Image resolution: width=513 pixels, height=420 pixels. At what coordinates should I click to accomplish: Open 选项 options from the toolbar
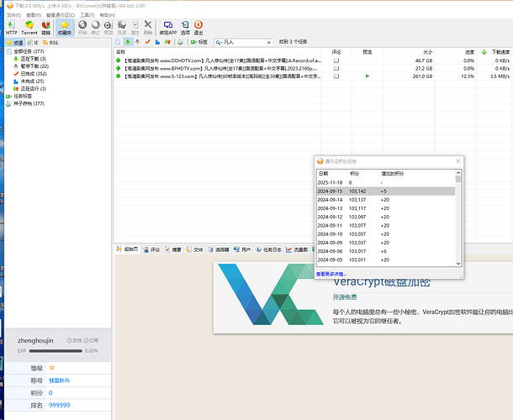pyautogui.click(x=185, y=25)
